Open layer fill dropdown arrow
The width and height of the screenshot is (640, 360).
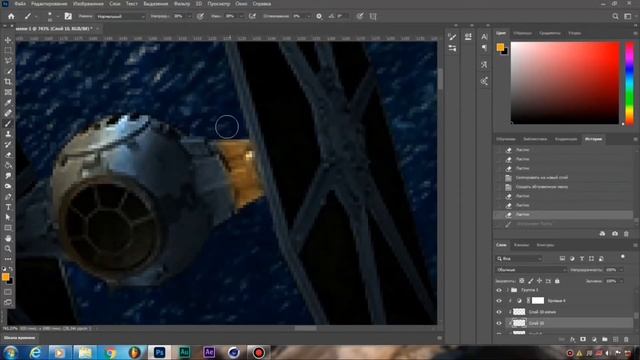tap(621, 281)
